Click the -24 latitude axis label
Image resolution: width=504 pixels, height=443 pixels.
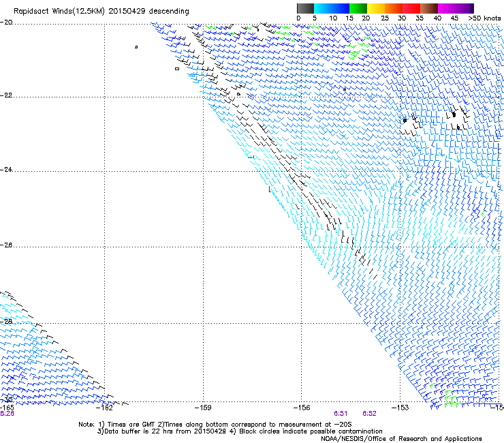(6, 170)
